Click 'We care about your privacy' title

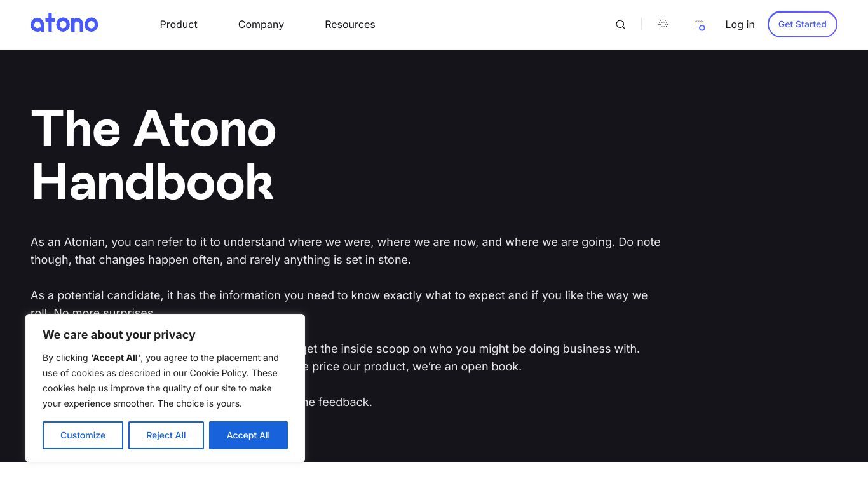119,335
